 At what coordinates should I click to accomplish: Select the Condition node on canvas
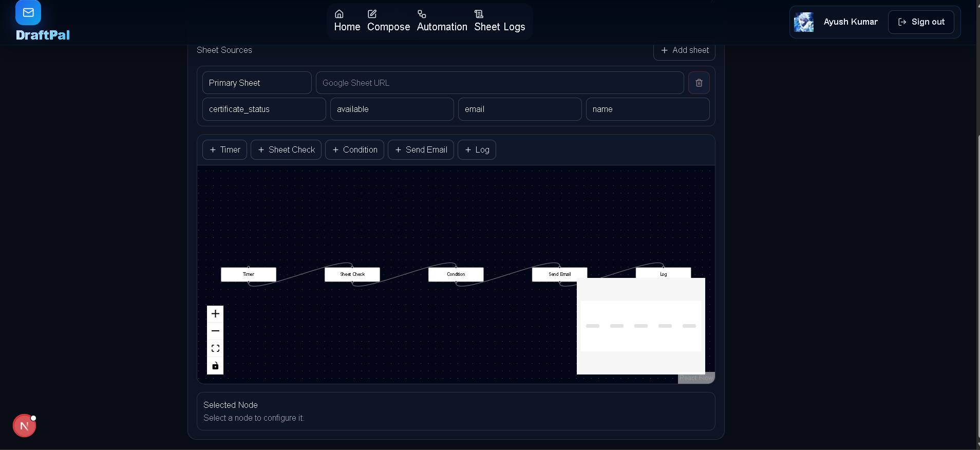pyautogui.click(x=456, y=274)
